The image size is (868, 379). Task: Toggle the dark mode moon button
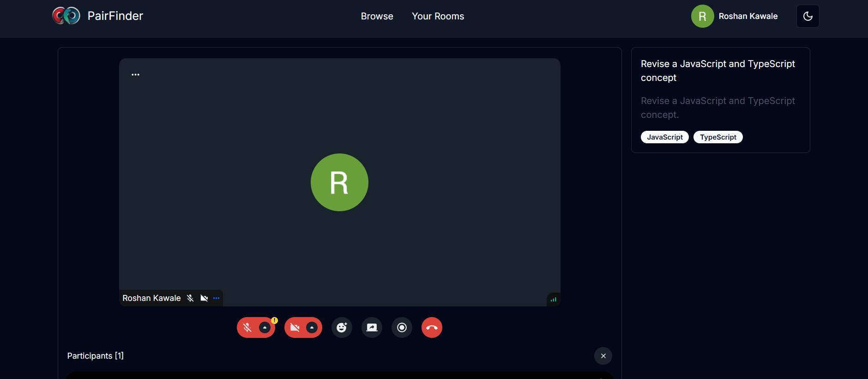click(x=808, y=16)
